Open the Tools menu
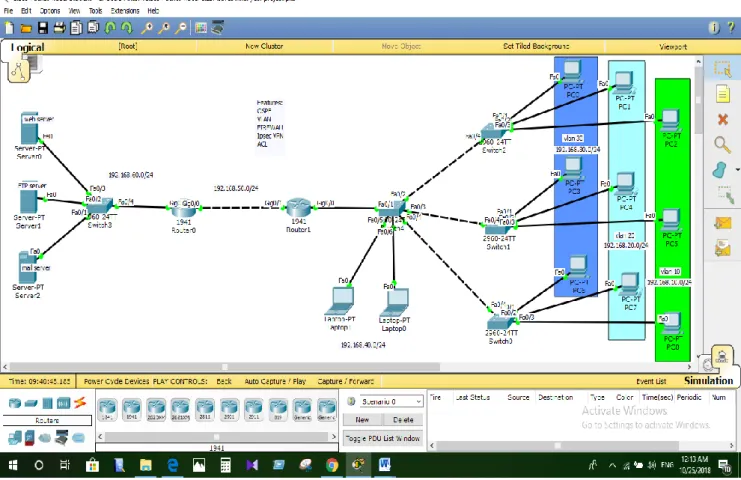 click(x=95, y=10)
